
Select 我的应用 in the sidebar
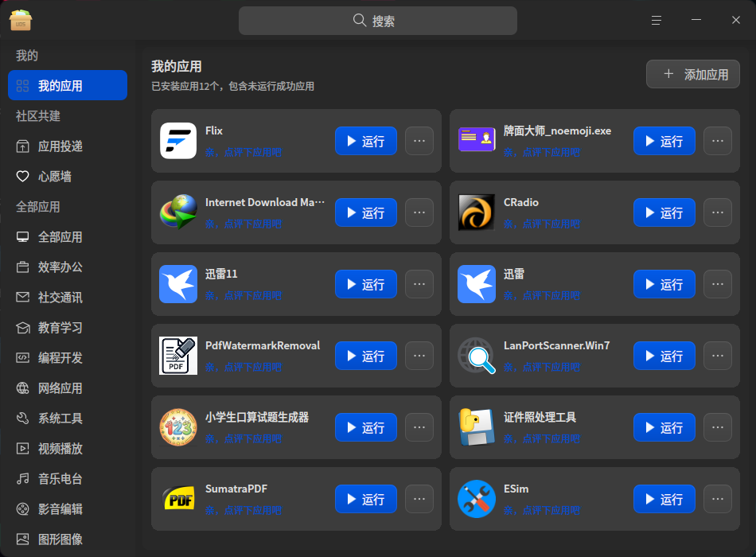[68, 85]
